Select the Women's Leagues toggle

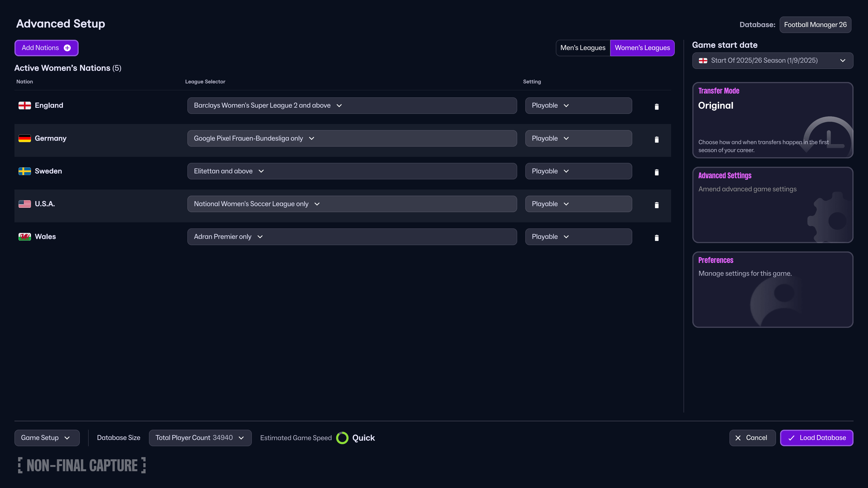coord(642,48)
